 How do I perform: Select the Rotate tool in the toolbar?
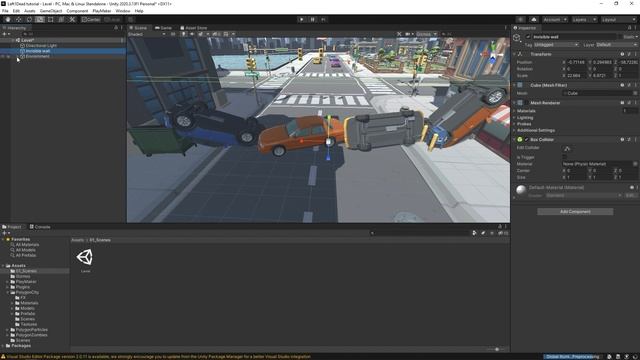coord(29,19)
